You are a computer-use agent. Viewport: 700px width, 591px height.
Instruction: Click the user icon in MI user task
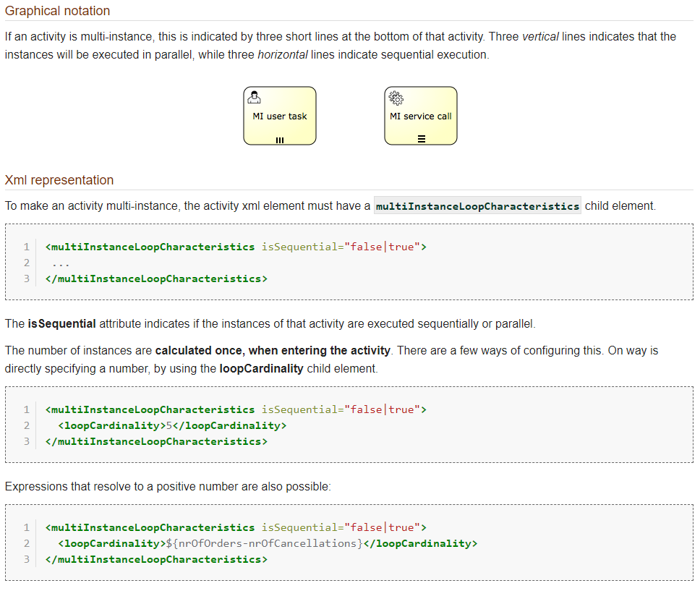click(254, 97)
